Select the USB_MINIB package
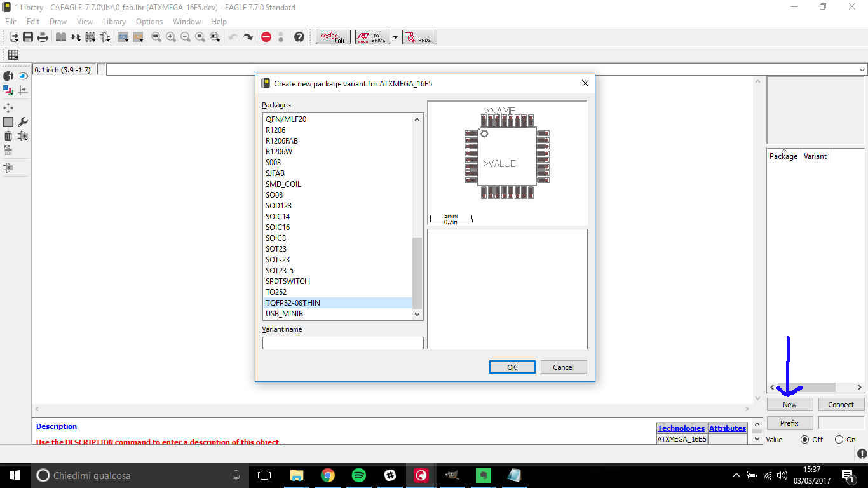The width and height of the screenshot is (868, 488). [x=337, y=314]
